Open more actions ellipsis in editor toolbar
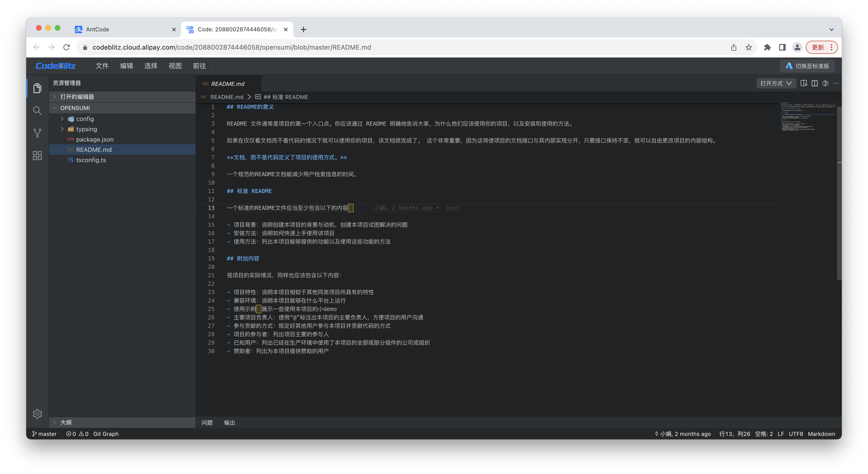 click(836, 83)
